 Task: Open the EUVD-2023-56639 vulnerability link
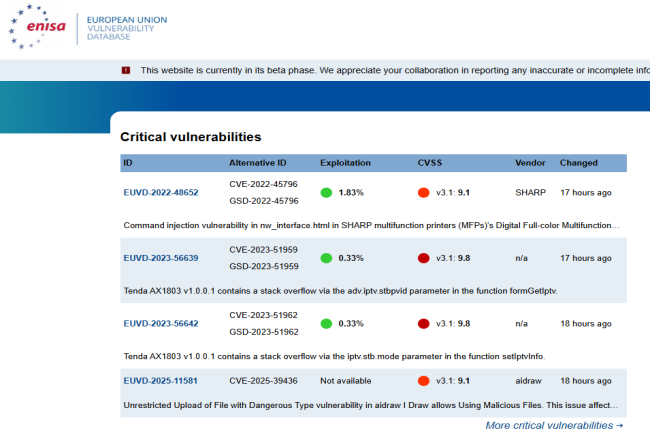point(161,258)
